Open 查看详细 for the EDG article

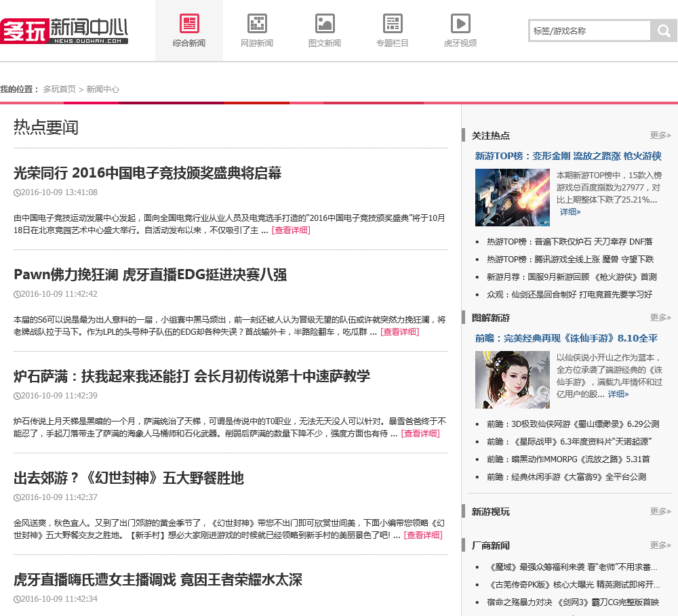click(x=400, y=332)
